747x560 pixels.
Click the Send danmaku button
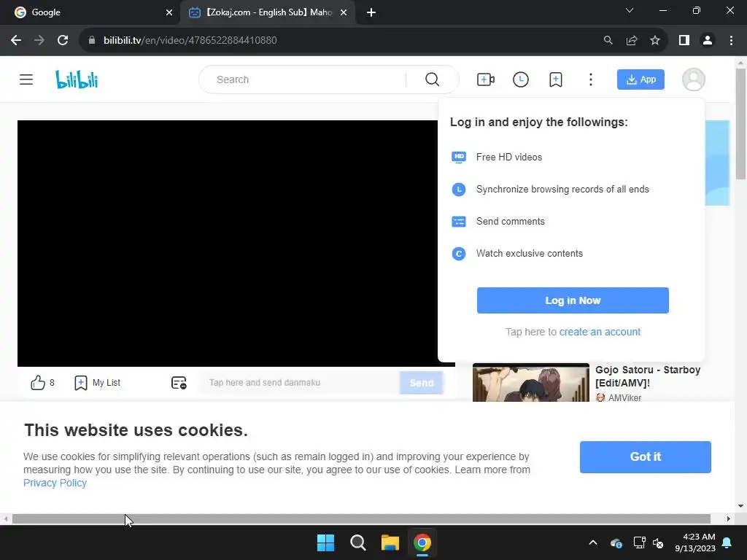pos(422,383)
